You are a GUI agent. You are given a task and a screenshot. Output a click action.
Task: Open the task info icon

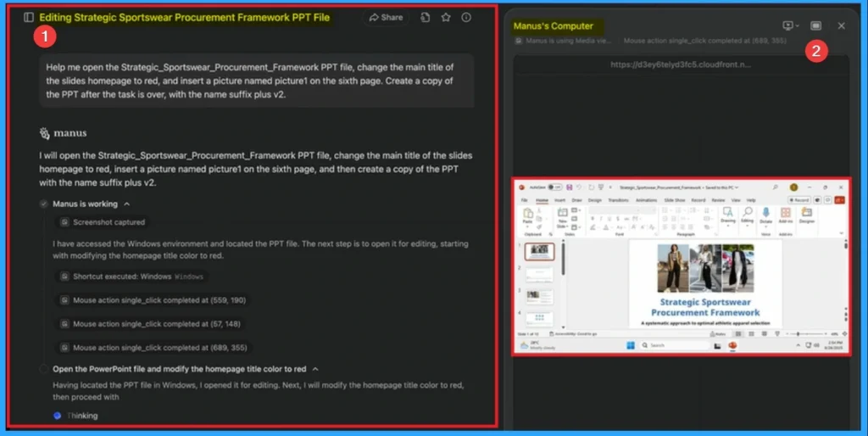click(466, 17)
